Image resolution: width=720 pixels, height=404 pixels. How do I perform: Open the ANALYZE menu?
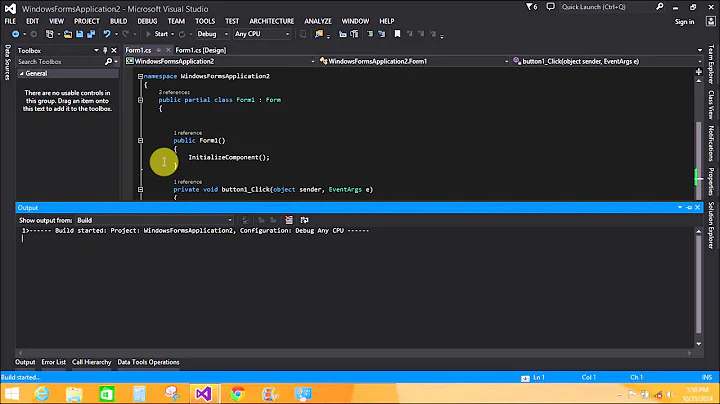(318, 21)
